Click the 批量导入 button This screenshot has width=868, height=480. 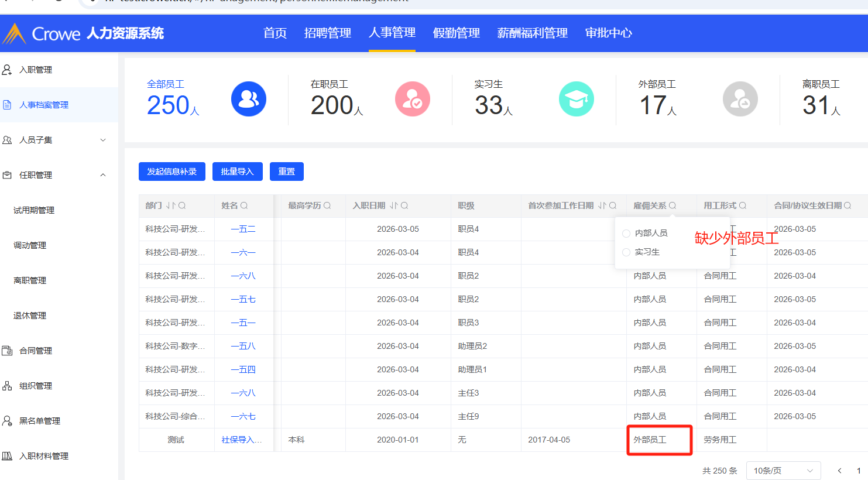(237, 172)
